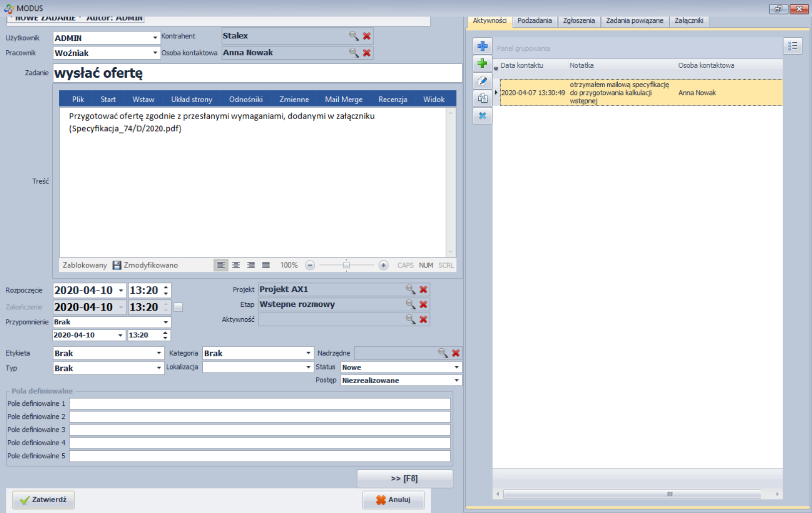Screen dimensions: 812x513
Task: Click the edit pencil icon in activities toolbar
Action: pyautogui.click(x=482, y=81)
